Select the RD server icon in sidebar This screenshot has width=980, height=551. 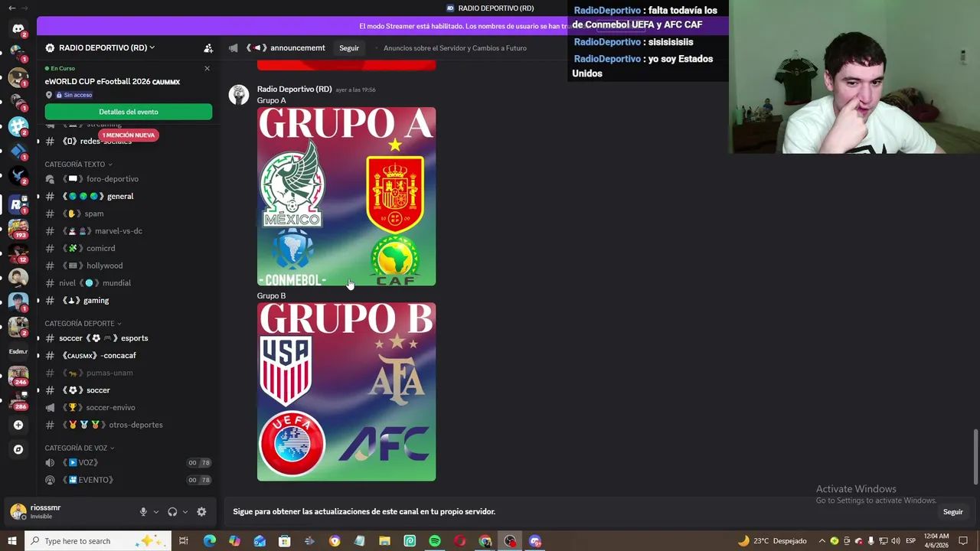(x=18, y=204)
